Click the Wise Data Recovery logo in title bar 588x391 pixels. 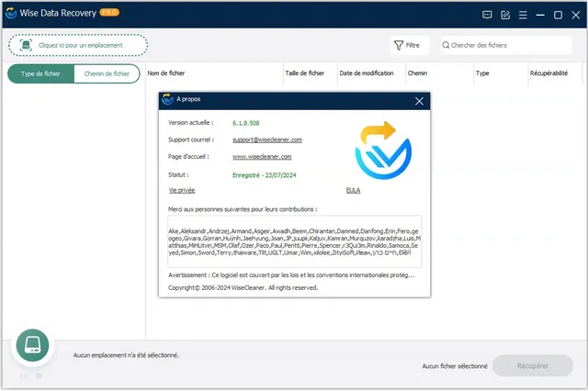coord(11,13)
